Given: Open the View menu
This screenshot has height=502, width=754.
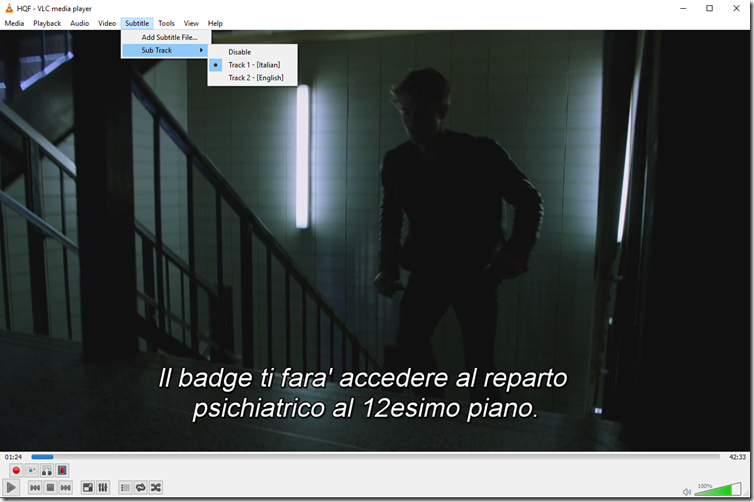Looking at the screenshot, I should pyautogui.click(x=191, y=23).
